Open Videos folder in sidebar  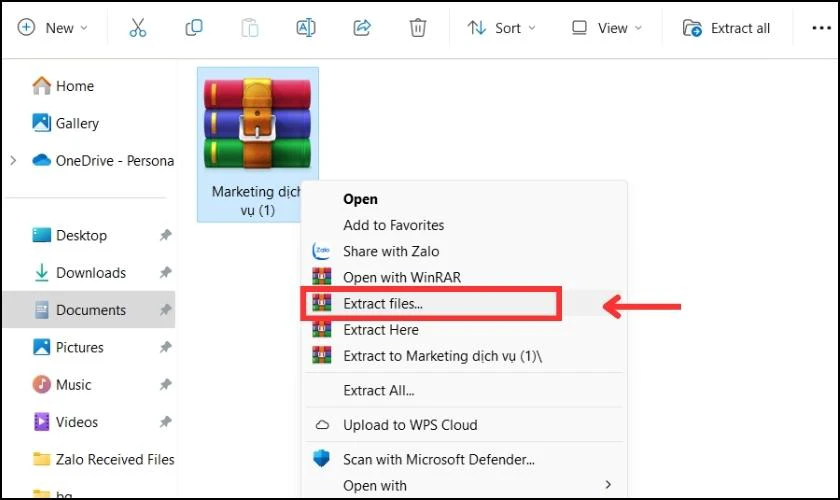65,422
